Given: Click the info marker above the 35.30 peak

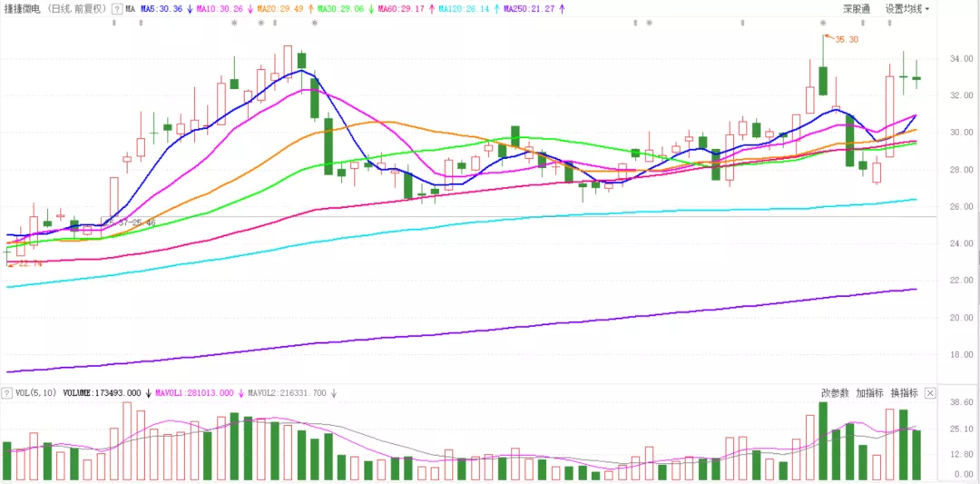Looking at the screenshot, I should [823, 22].
